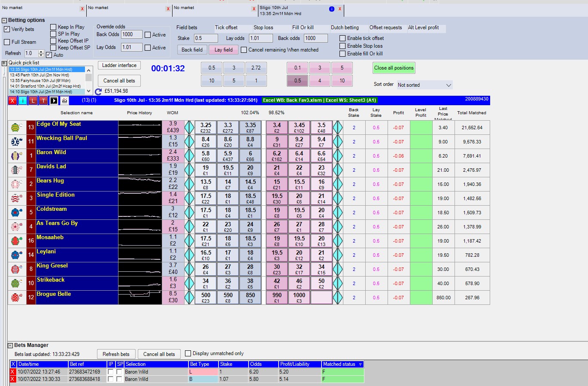Click blue info icon on Sligo tab
The image size is (588, 386).
tap(331, 9)
